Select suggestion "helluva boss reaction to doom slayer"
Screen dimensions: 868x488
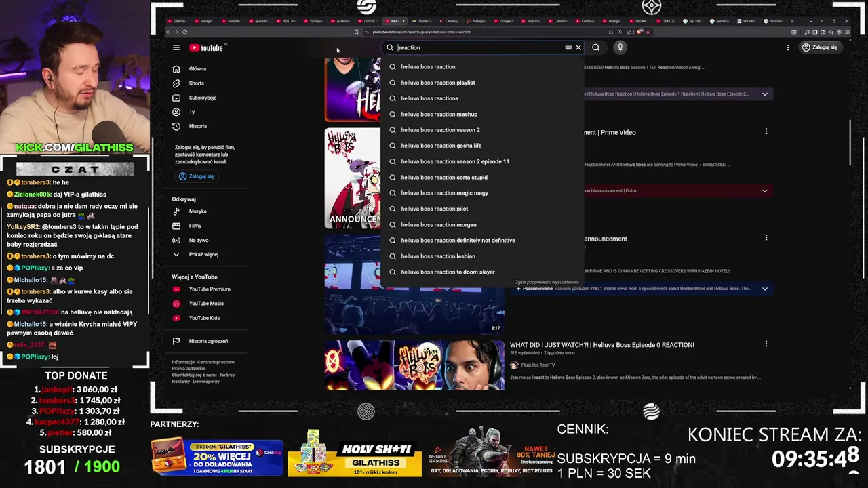pos(482,272)
